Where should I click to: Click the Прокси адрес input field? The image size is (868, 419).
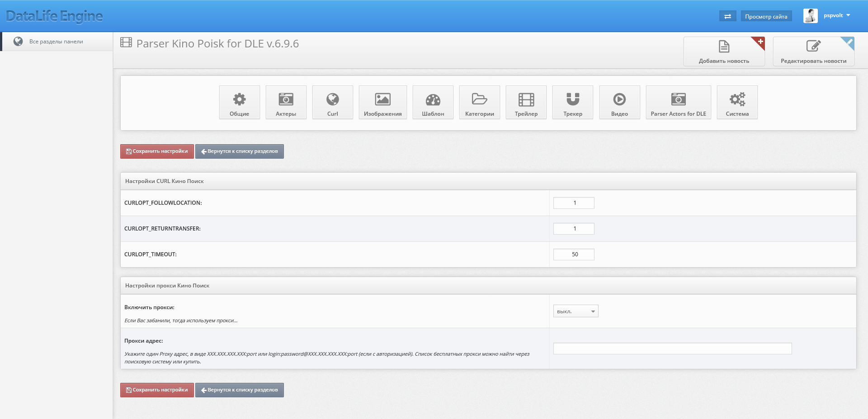pos(672,348)
